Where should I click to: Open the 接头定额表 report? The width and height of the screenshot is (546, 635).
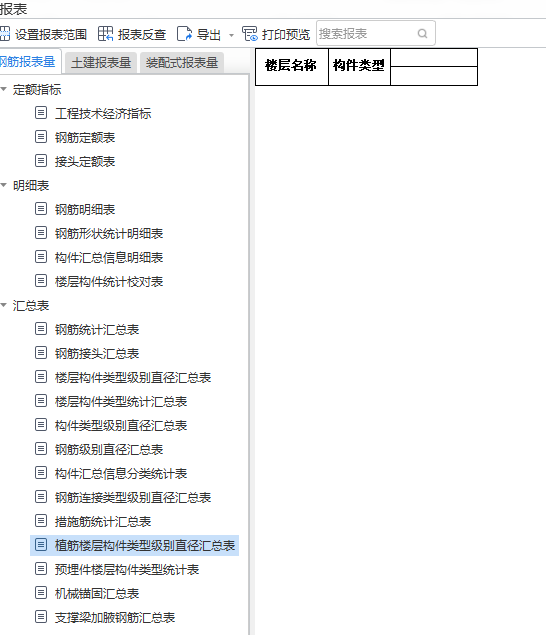point(85,161)
